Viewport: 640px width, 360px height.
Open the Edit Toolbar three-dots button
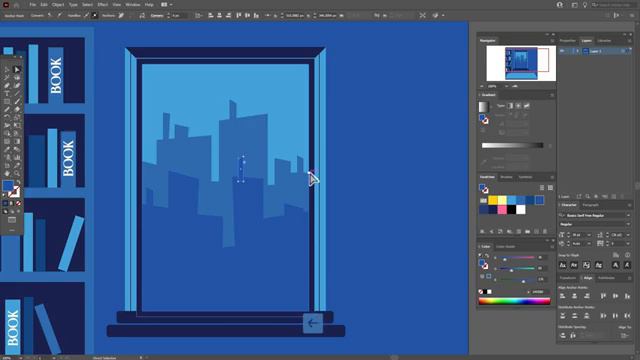point(12,230)
